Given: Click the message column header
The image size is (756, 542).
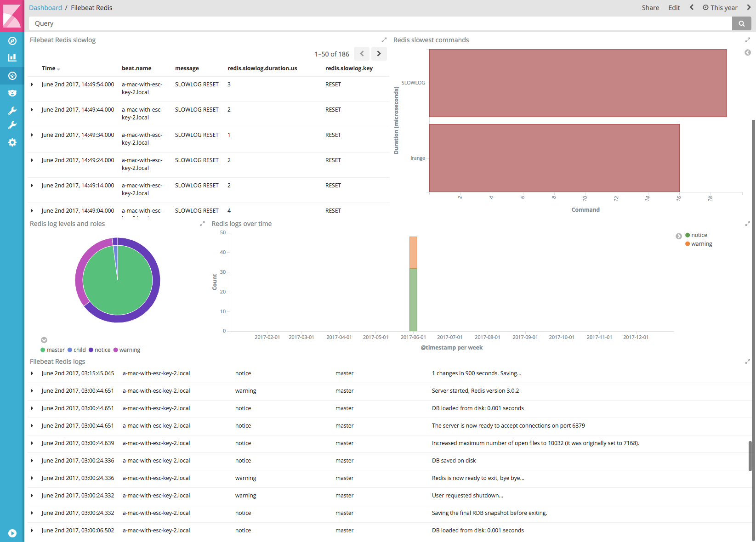Looking at the screenshot, I should pos(187,68).
